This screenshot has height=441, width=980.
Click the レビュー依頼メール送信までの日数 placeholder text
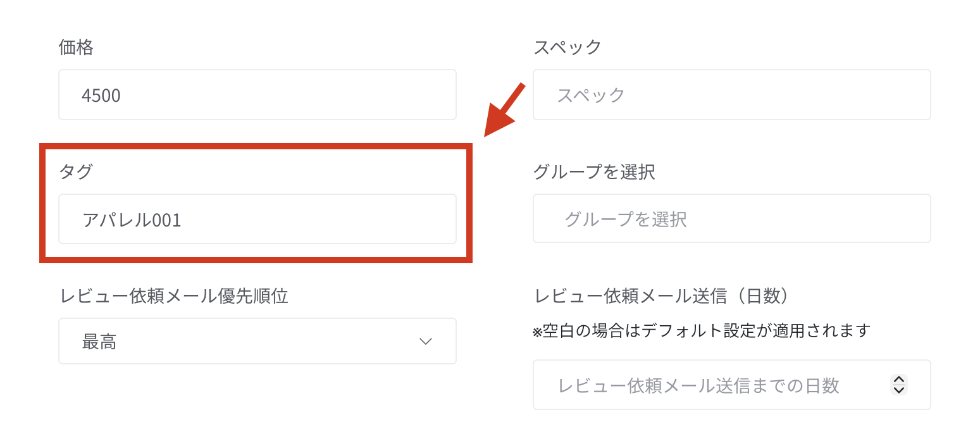(698, 385)
